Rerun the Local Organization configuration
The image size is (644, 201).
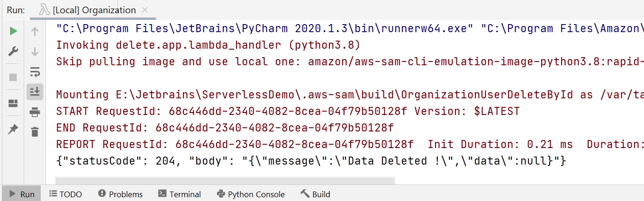point(13,31)
